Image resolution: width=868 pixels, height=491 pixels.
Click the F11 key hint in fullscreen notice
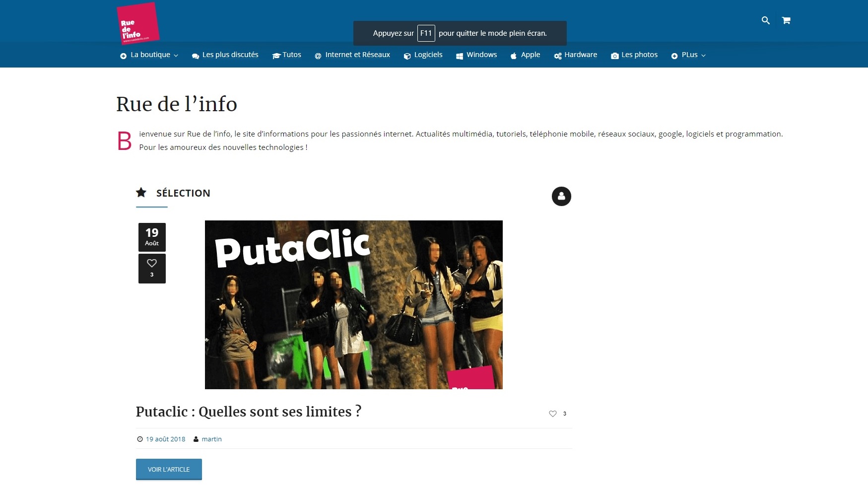tap(426, 33)
